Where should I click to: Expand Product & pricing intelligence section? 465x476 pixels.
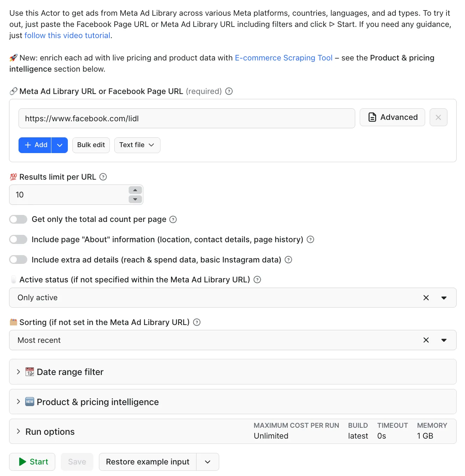point(233,402)
